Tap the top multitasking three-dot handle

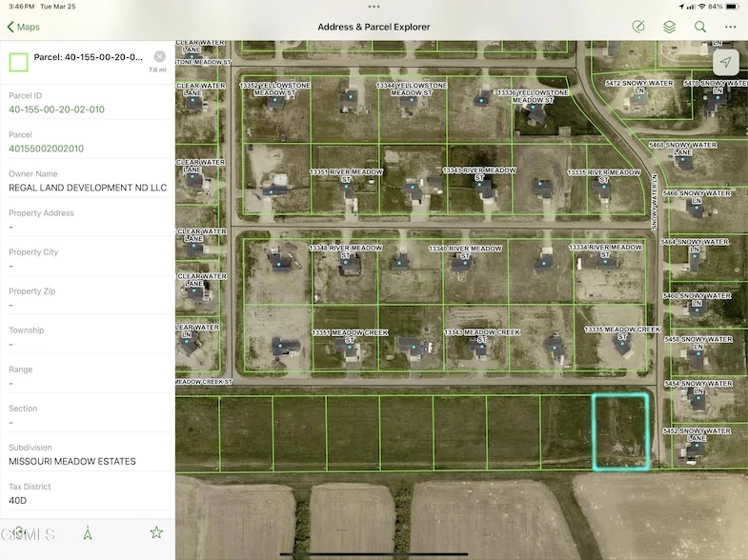(374, 6)
